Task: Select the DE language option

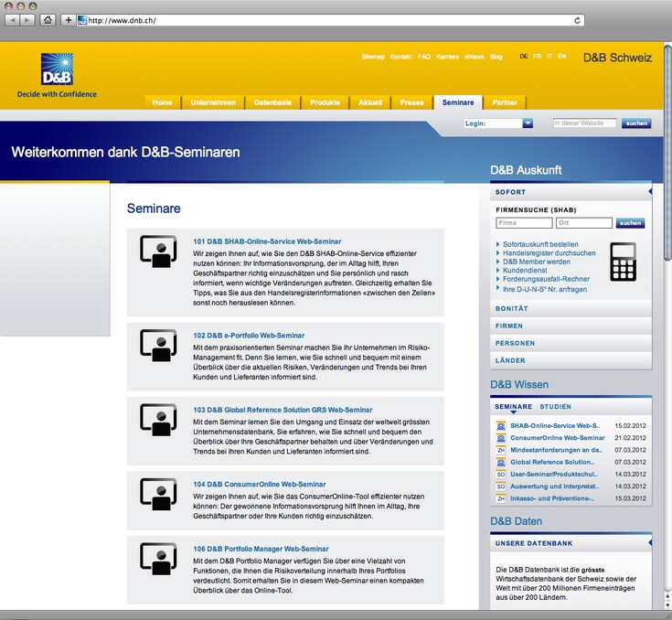Action: [523, 56]
